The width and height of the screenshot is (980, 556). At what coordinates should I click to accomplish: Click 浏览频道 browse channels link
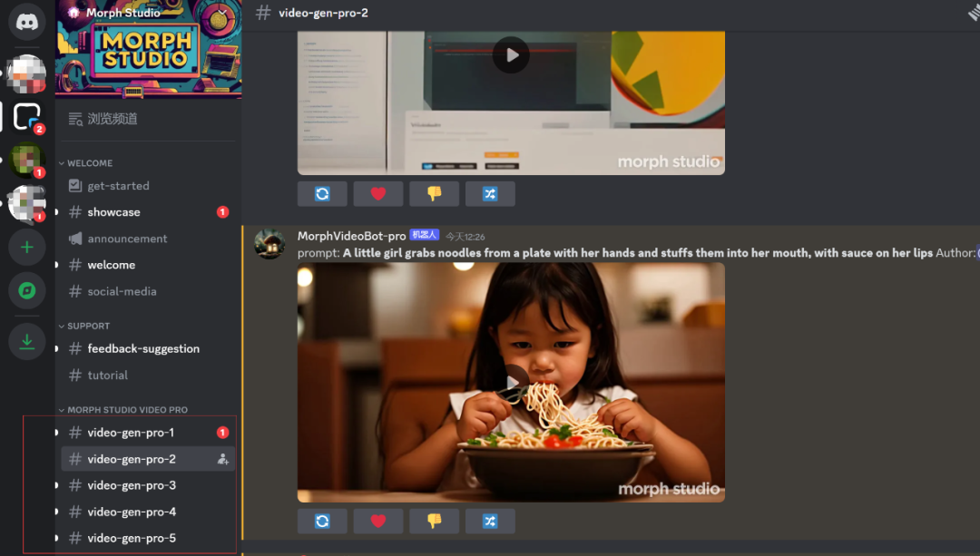113,119
